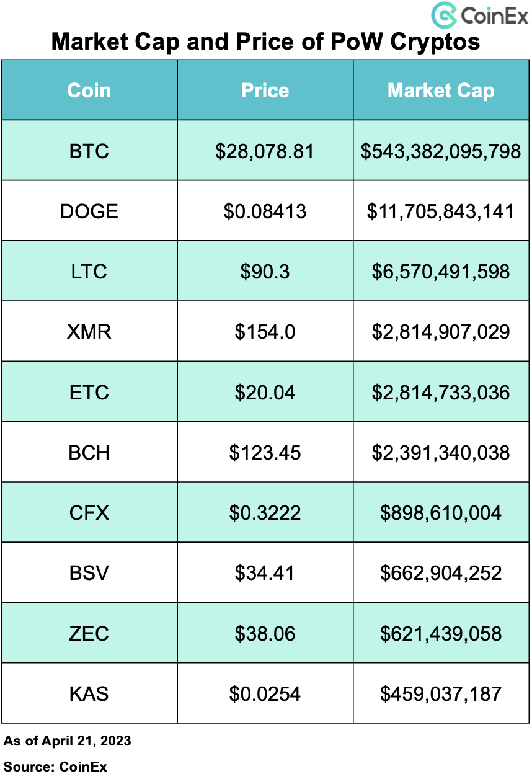
Task: Click the BTC coin cell
Action: pyautogui.click(x=89, y=151)
